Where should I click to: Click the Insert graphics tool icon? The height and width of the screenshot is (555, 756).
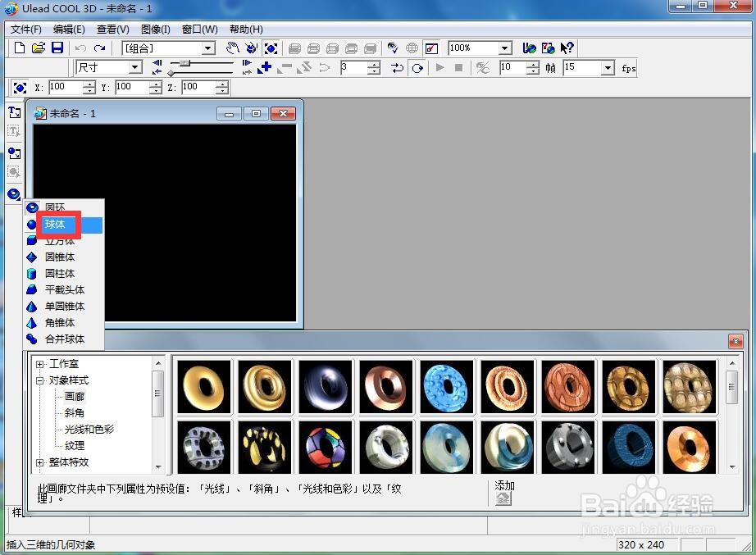[x=15, y=153]
